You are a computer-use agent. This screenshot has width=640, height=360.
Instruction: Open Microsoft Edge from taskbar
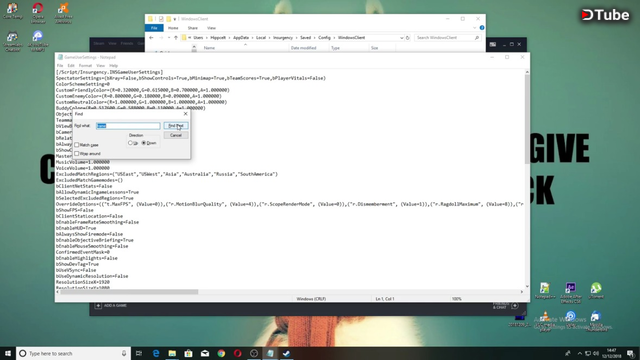(x=156, y=353)
